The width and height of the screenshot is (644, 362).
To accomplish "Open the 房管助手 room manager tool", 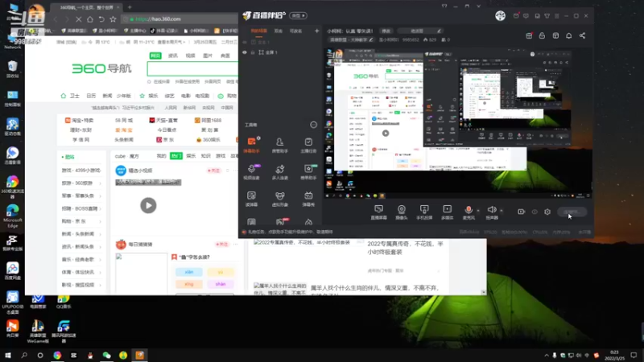I will click(279, 145).
